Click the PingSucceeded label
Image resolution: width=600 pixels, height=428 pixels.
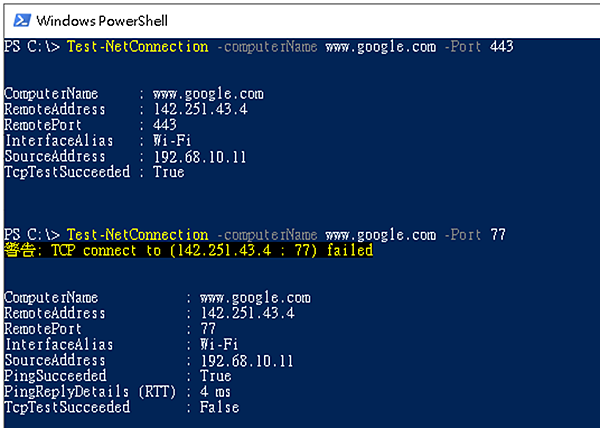point(48,376)
